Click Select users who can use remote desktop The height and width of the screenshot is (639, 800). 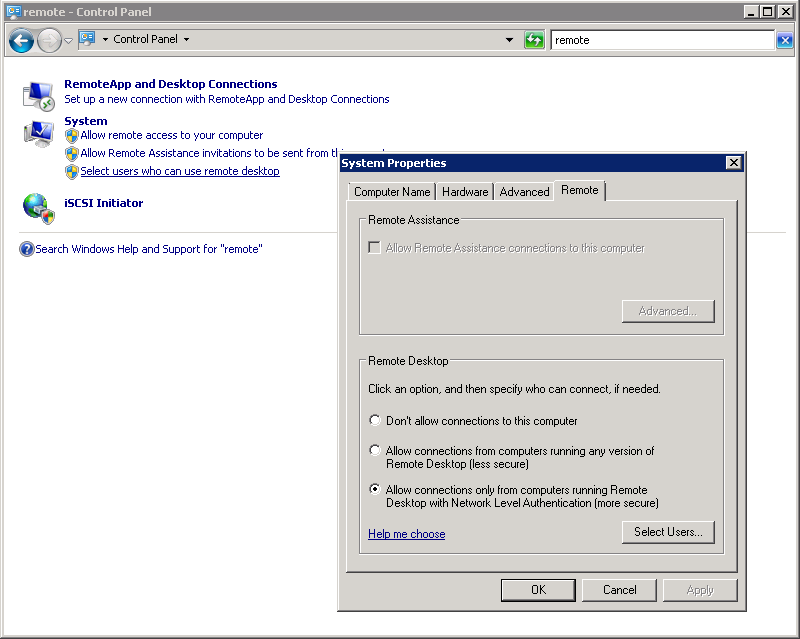180,171
